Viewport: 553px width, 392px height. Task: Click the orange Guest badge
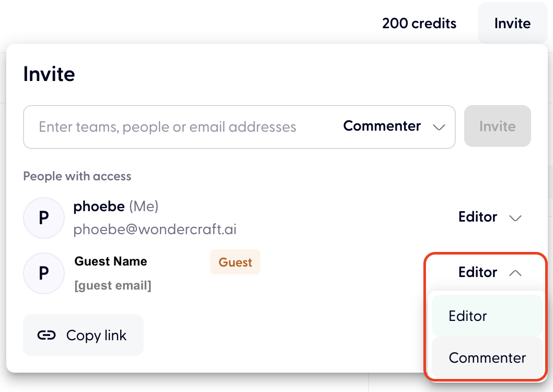235,262
